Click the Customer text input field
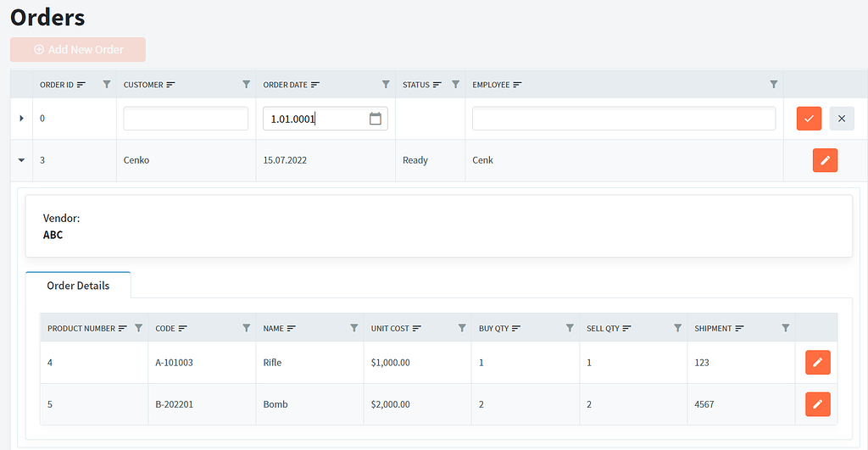 (186, 119)
